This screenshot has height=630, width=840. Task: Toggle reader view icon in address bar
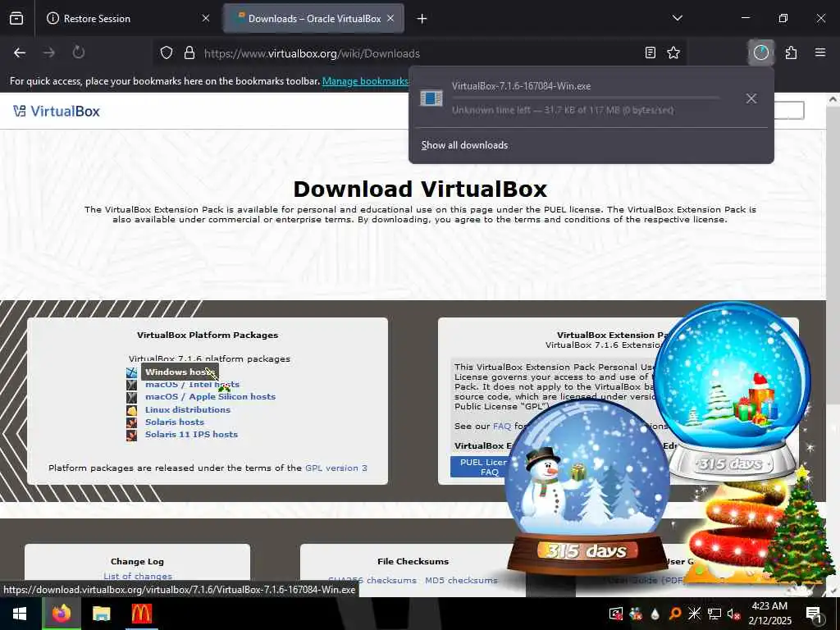click(x=651, y=53)
